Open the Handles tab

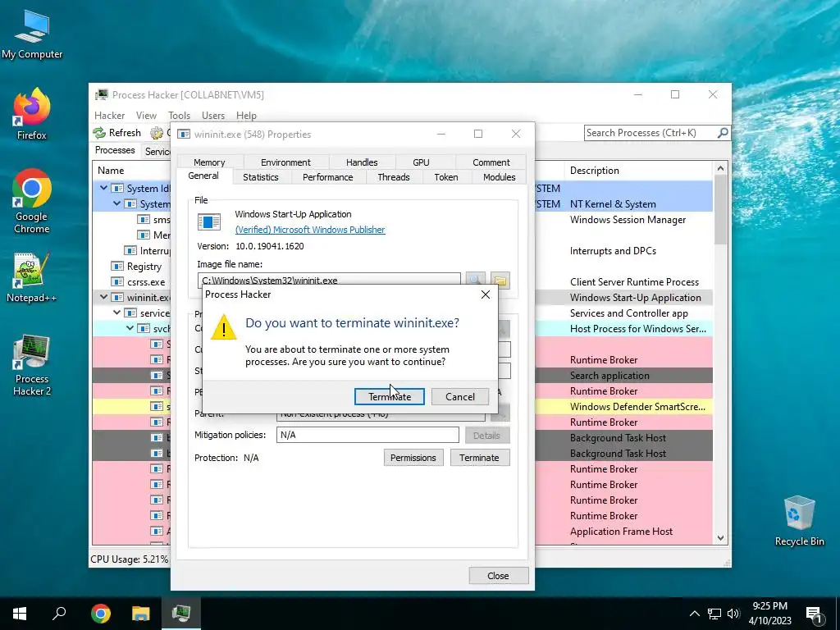point(362,162)
